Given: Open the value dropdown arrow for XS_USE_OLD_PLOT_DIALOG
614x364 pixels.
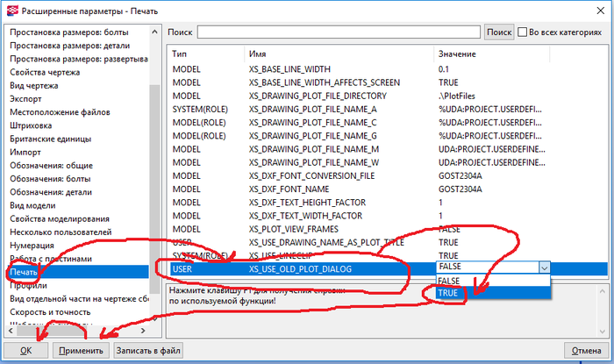Looking at the screenshot, I should [545, 268].
